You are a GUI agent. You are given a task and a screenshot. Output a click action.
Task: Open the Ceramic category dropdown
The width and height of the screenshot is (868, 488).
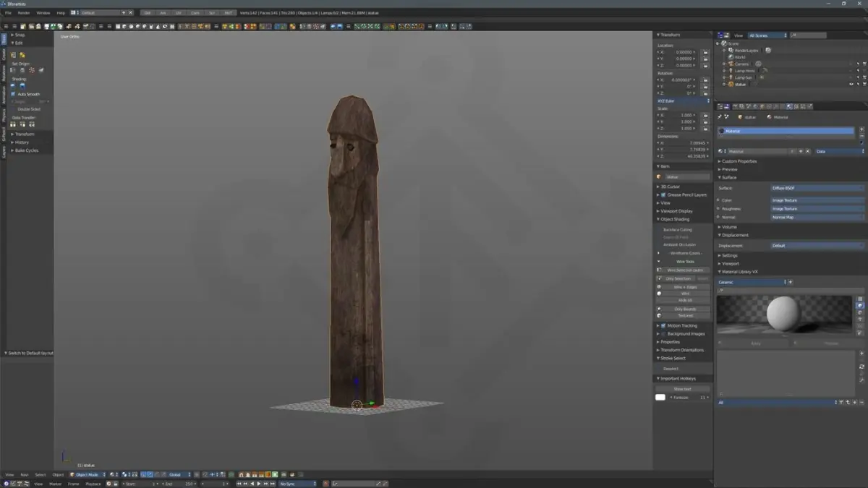752,282
